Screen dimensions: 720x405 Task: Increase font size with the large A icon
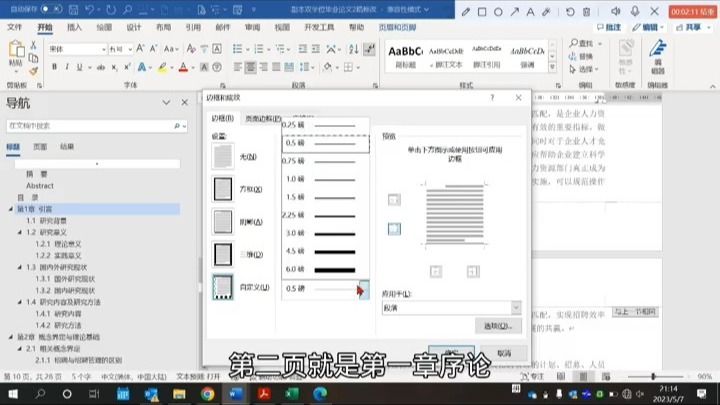141,48
